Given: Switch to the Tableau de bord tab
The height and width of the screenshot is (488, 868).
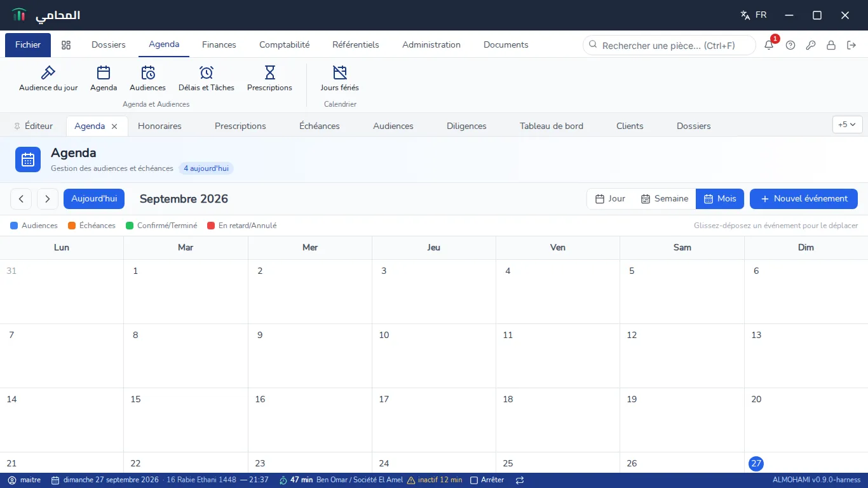Looking at the screenshot, I should [552, 126].
